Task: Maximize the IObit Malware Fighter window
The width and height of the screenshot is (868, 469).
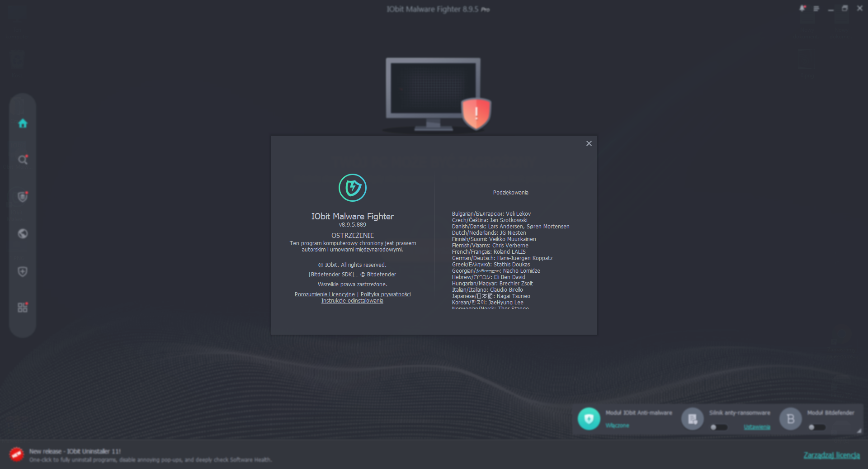Action: click(845, 9)
